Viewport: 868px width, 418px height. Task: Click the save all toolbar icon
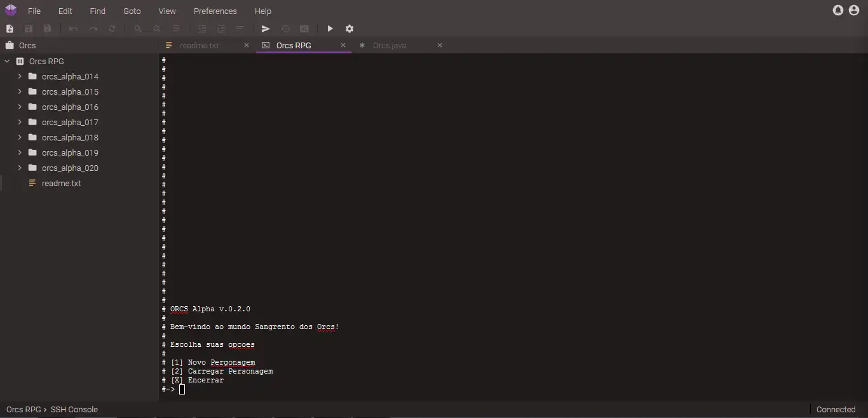(48, 29)
